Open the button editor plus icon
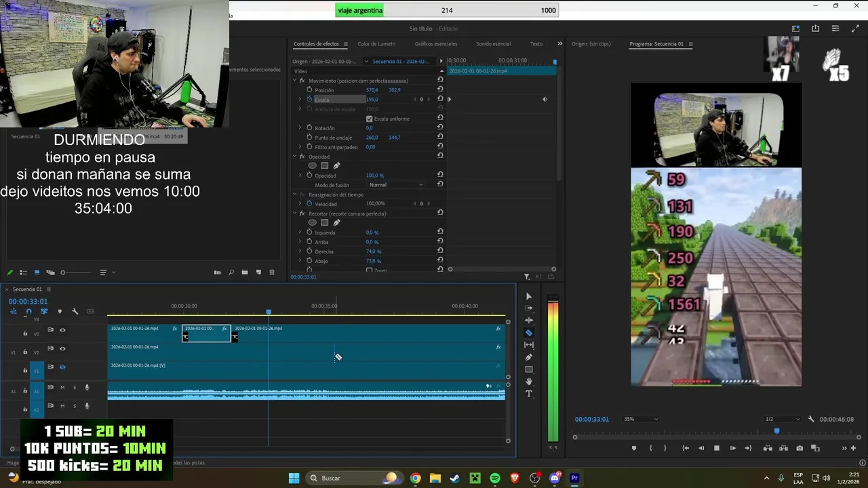This screenshot has width=868, height=488. 853,448
